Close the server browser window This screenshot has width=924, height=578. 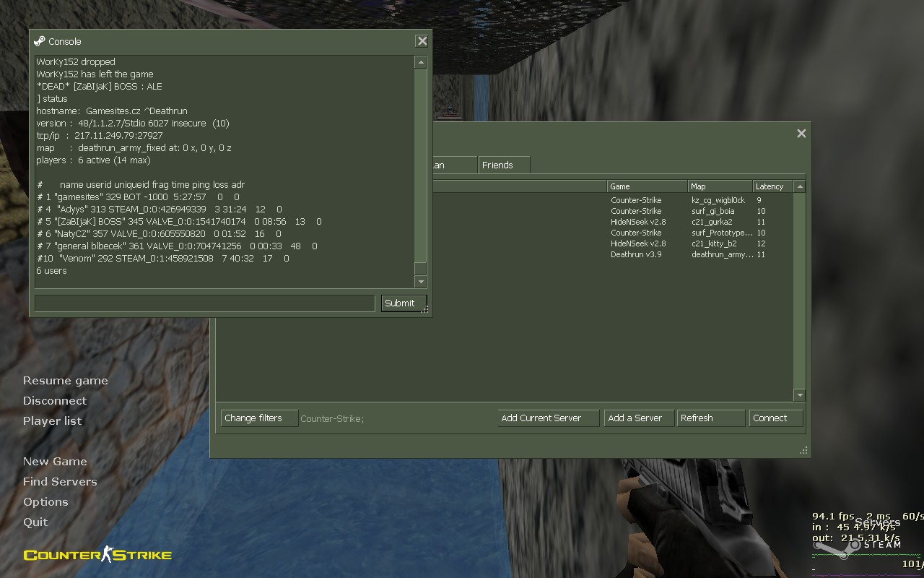[x=801, y=134]
